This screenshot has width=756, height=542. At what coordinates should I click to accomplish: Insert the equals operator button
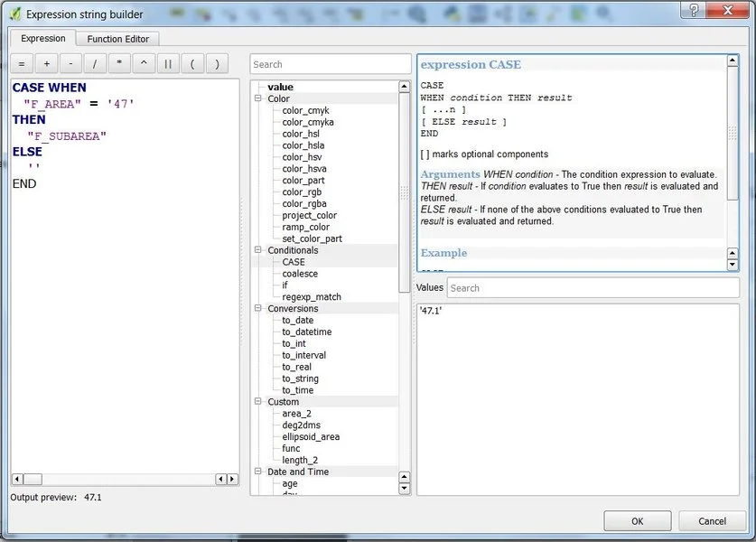pyautogui.click(x=22, y=64)
